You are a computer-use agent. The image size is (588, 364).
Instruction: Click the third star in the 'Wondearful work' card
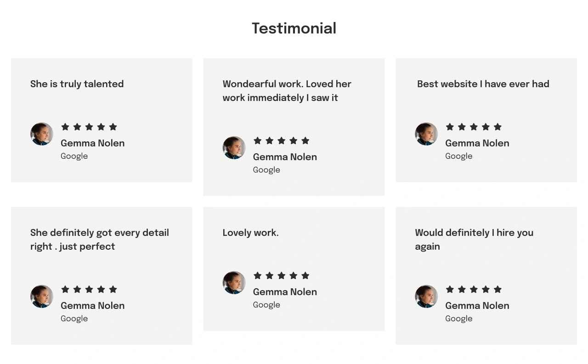(x=282, y=140)
